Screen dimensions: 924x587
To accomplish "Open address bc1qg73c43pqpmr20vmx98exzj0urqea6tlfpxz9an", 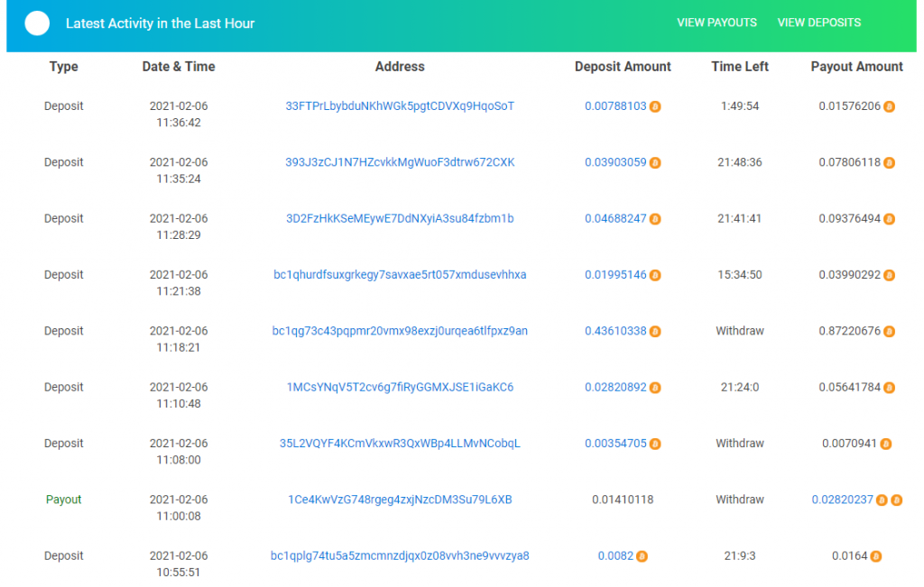I will [x=400, y=331].
